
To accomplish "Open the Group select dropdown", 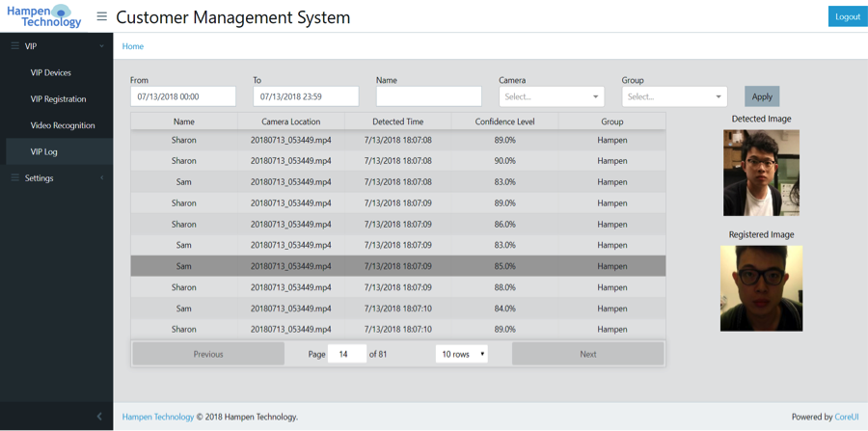I will point(673,96).
